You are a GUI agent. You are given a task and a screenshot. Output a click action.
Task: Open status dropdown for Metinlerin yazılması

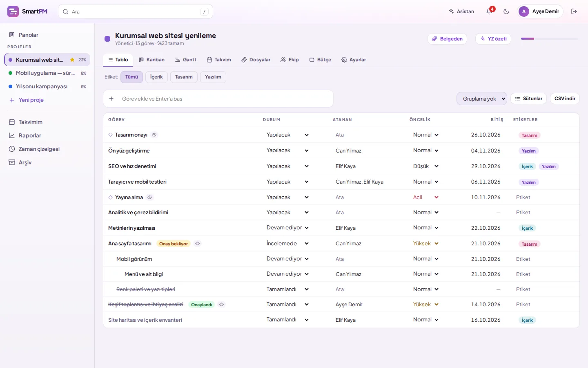click(287, 228)
